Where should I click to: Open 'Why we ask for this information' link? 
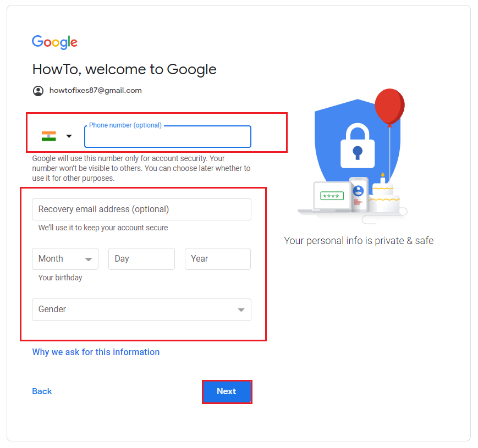pyautogui.click(x=96, y=352)
